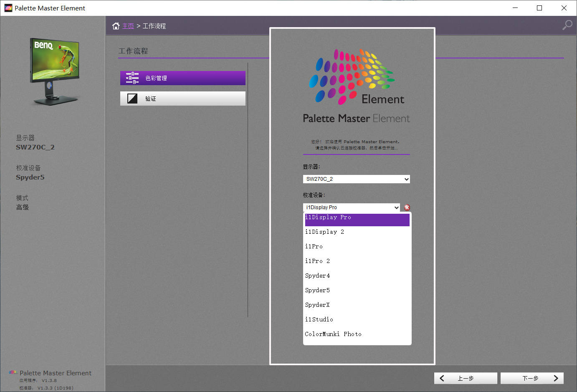Viewport: 577px width, 392px height.
Task: Click the color management sliders icon
Action: 132,78
